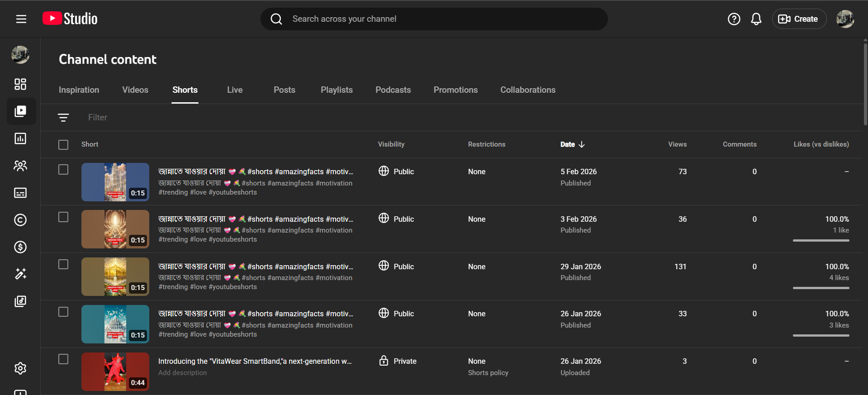Open visibility options for 29 Jan short

[x=397, y=267]
